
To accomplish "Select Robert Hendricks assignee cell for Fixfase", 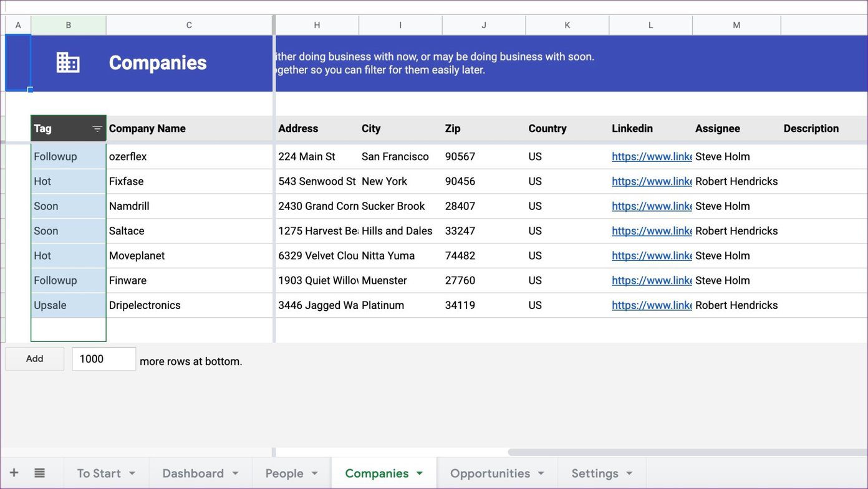I will click(x=736, y=181).
